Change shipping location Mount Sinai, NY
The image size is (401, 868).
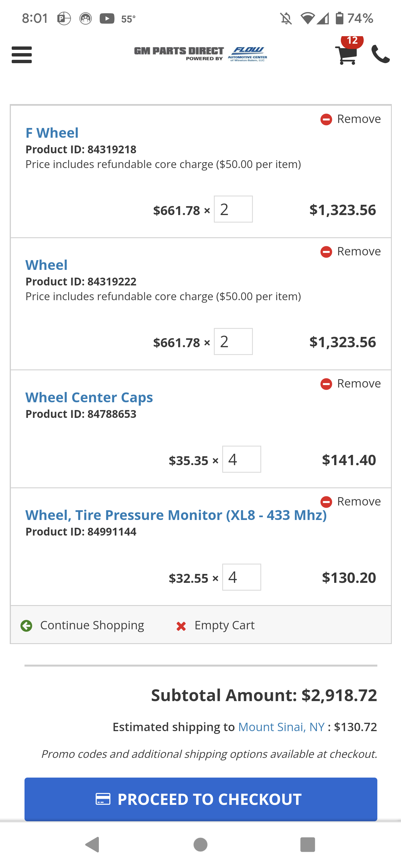click(281, 727)
